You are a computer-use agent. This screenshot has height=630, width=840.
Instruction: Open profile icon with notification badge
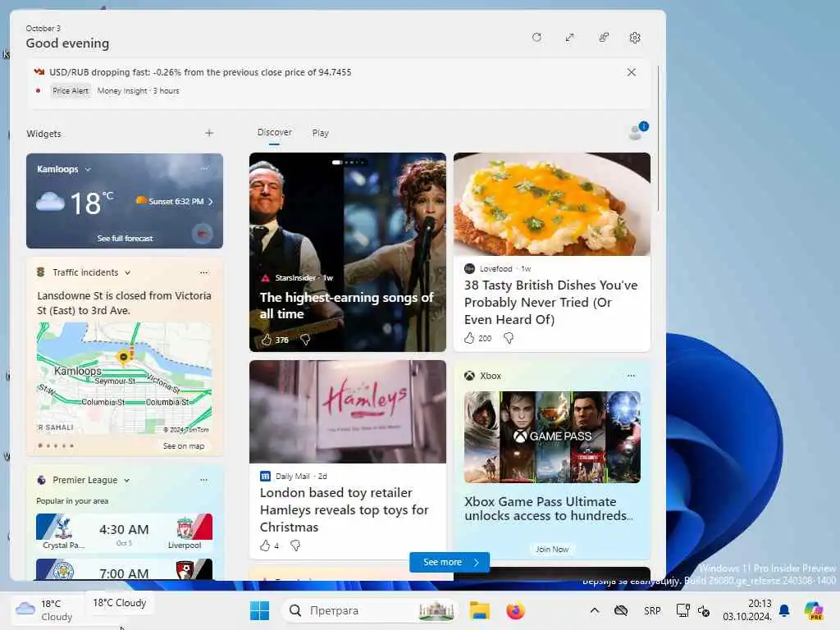coord(637,130)
